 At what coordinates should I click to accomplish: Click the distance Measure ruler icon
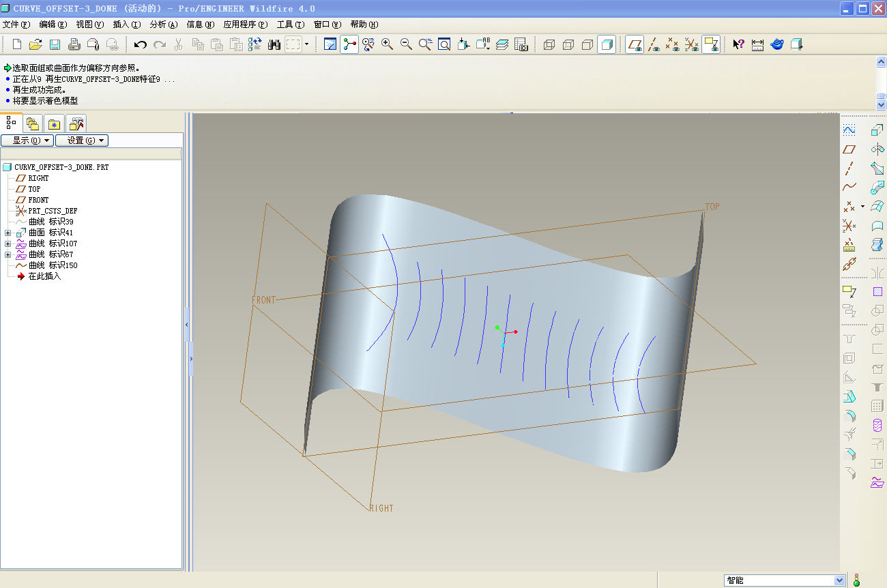[x=757, y=44]
